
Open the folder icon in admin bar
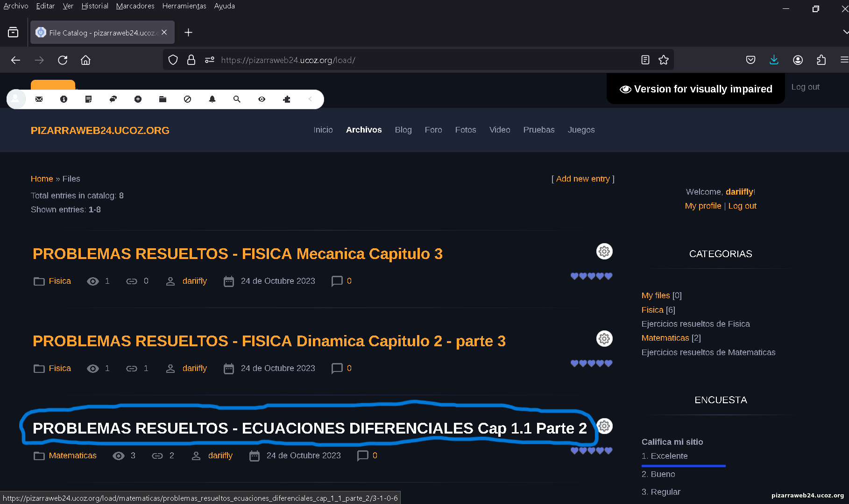pyautogui.click(x=163, y=99)
